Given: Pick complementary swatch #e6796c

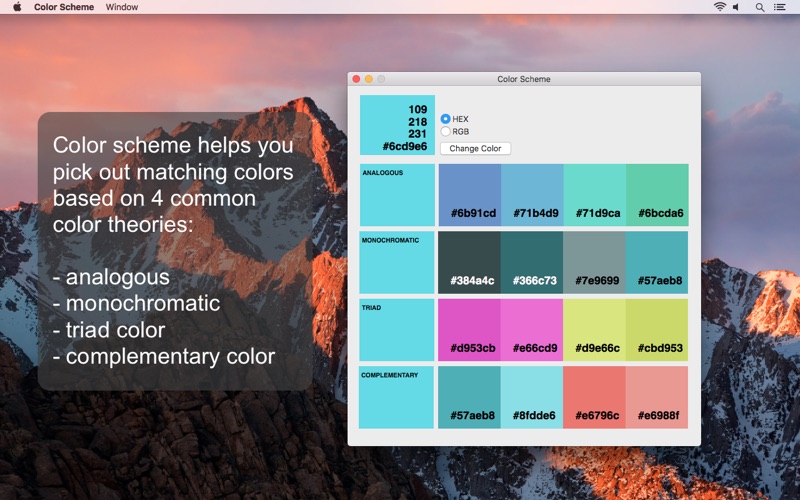Looking at the screenshot, I should [594, 397].
